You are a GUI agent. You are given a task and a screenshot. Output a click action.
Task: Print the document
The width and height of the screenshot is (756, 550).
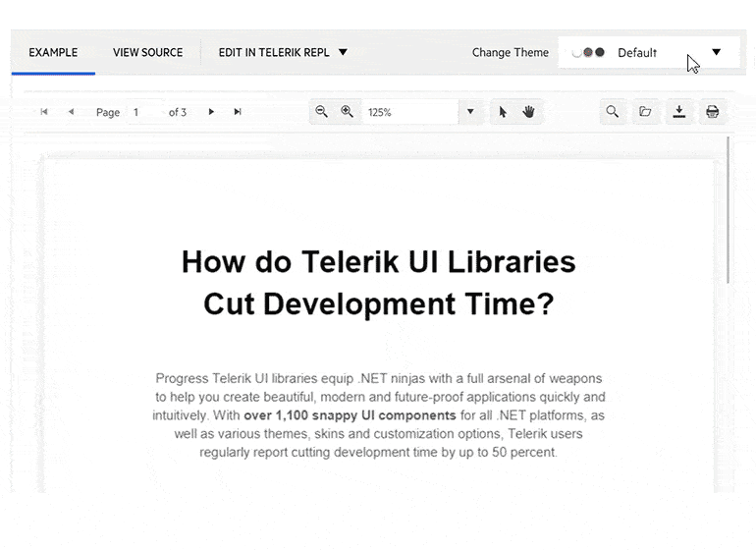coord(712,112)
